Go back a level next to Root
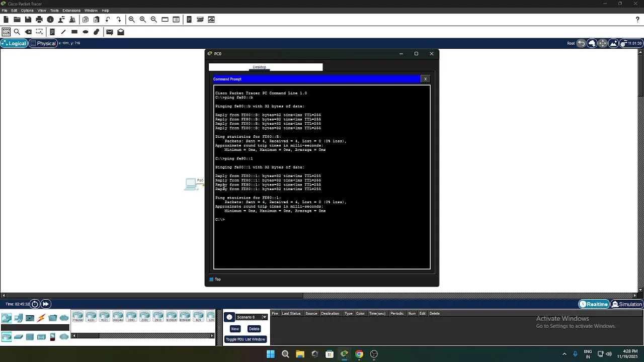Image resolution: width=644 pixels, height=362 pixels. [581, 43]
